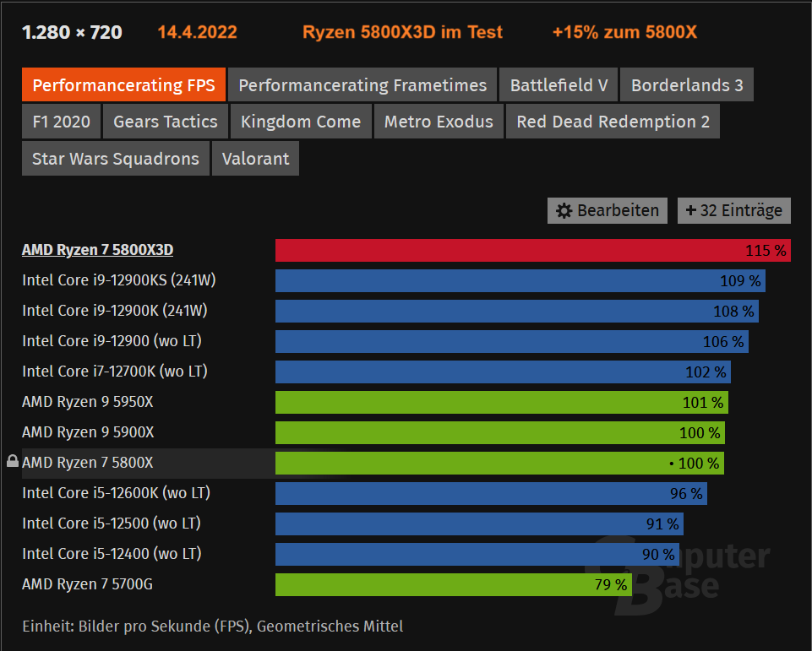The image size is (812, 651).
Task: Open the Kingdom Come tab
Action: (301, 122)
